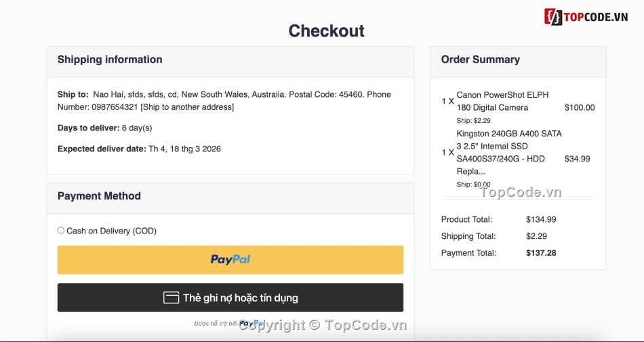Click the PayPal logo on the yellow button
Image resolution: width=644 pixels, height=342 pixels.
[230, 259]
